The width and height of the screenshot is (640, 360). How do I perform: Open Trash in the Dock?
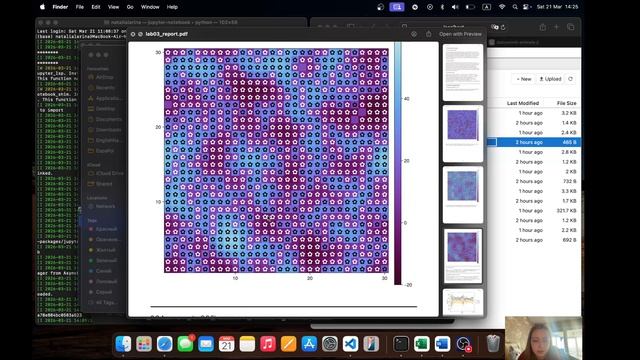click(493, 344)
